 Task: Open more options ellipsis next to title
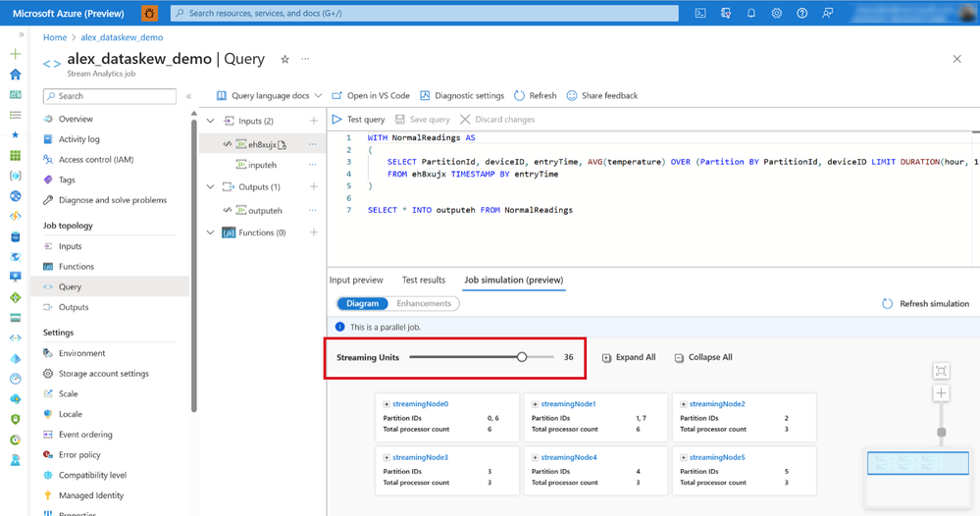[305, 59]
